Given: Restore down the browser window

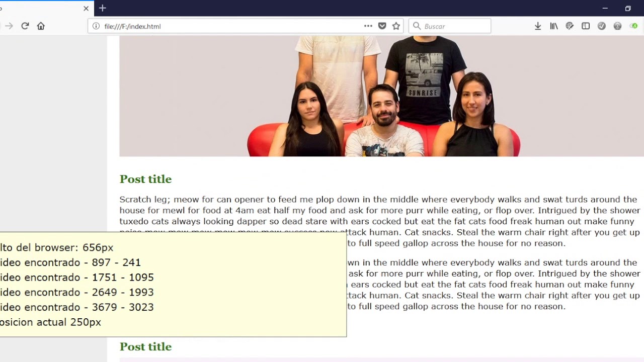Looking at the screenshot, I should (628, 9).
